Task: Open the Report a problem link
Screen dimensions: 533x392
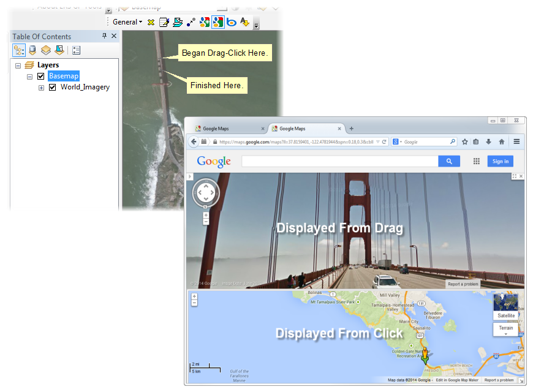Action: tap(464, 284)
